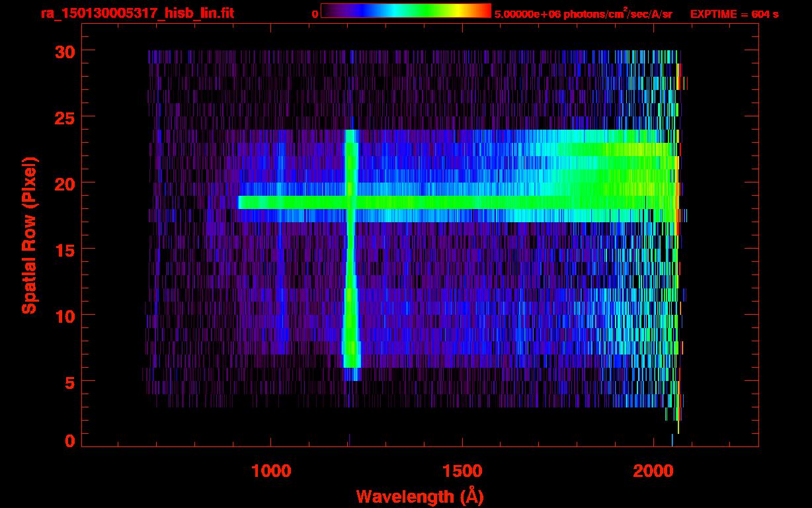This screenshot has width=812, height=508.
Task: Click the rainbow intensity color bar
Action: click(x=405, y=11)
